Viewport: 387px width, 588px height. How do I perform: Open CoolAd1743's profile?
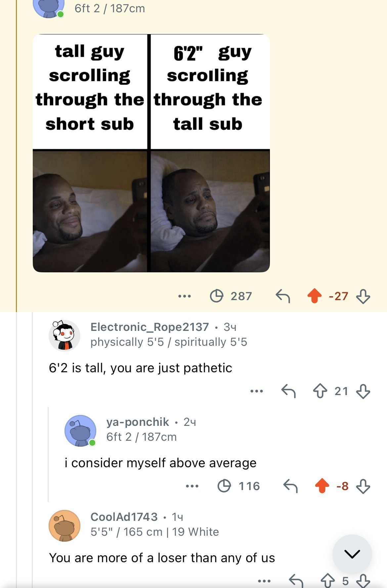(124, 517)
